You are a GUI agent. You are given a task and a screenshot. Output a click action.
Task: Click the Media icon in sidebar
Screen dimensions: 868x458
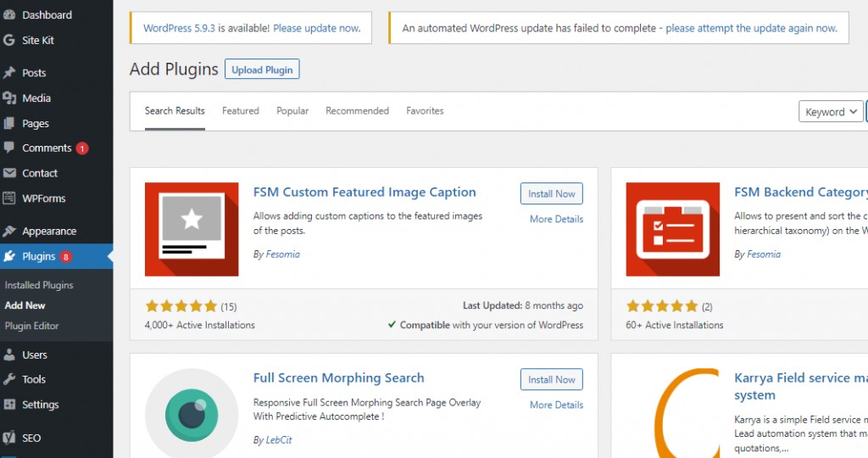(x=9, y=98)
